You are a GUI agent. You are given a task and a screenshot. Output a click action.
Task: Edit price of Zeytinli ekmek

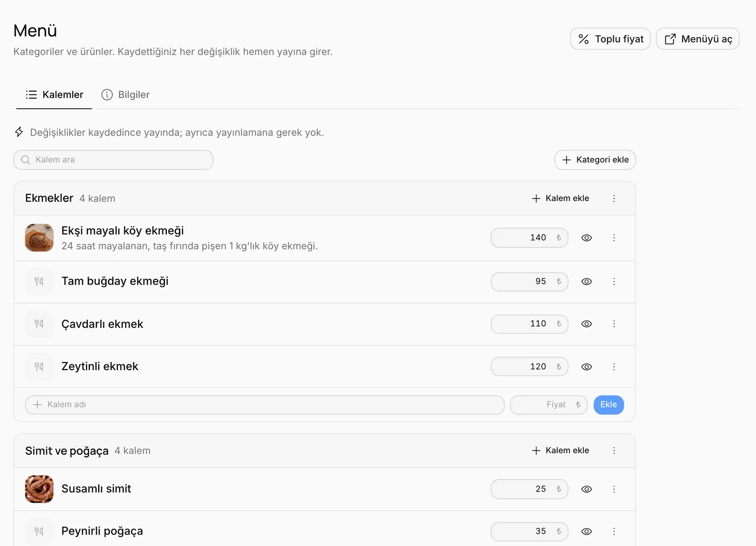coord(529,366)
